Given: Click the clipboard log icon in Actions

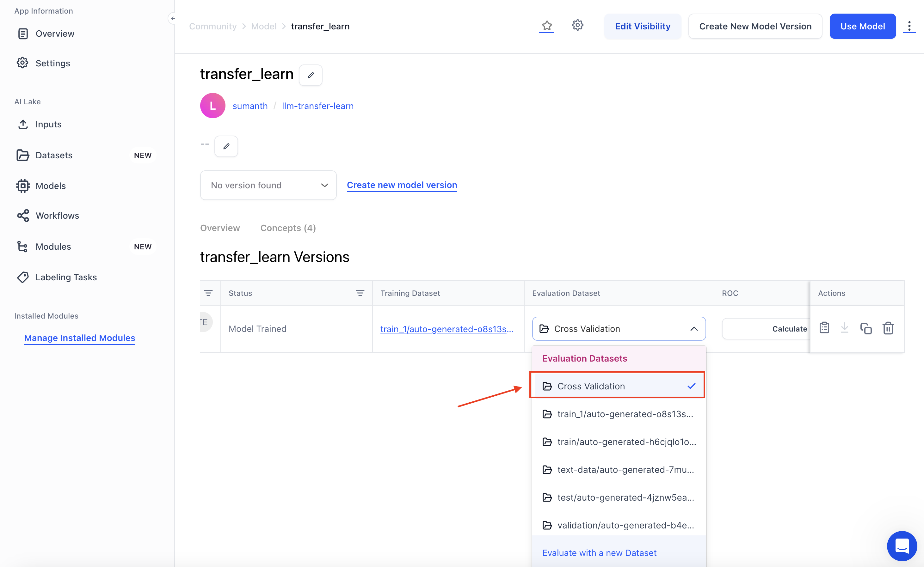Looking at the screenshot, I should click(x=824, y=328).
